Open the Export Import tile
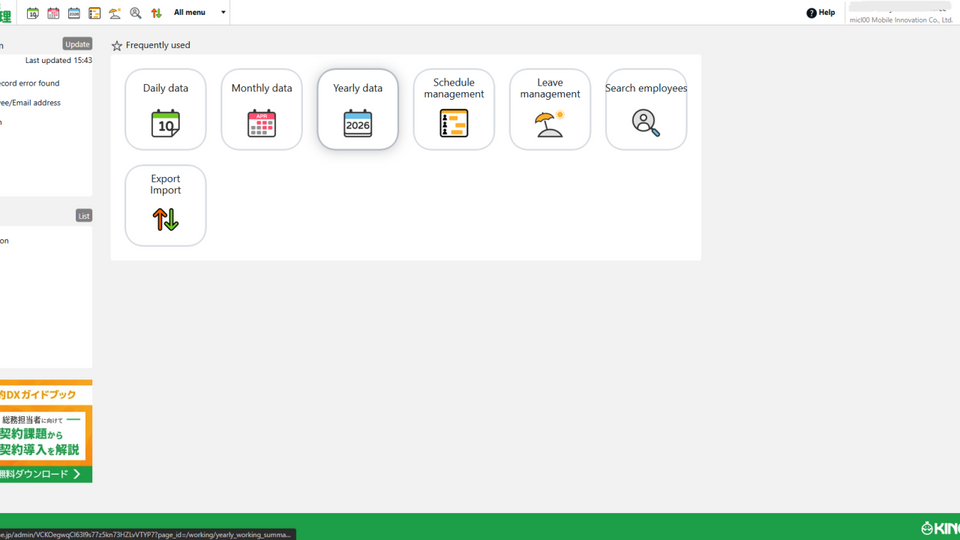The height and width of the screenshot is (540, 960). [x=165, y=206]
